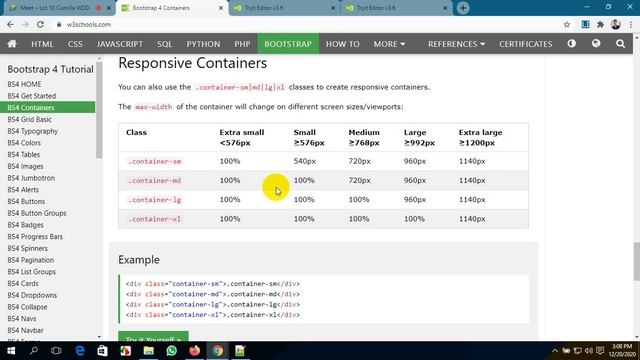Click the w3schools home icon

point(12,44)
